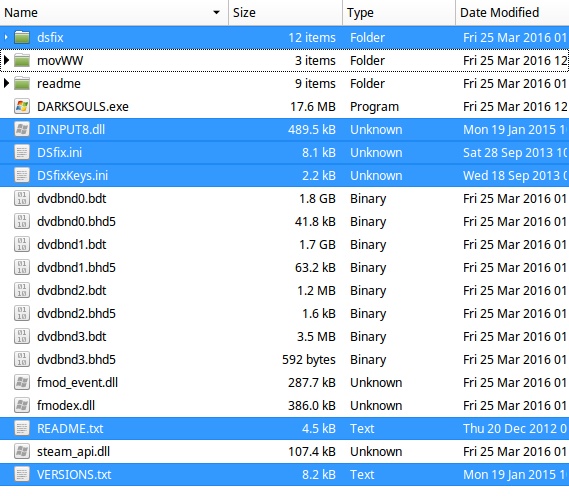Click the README.txt text file icon
The image size is (569, 496).
(22, 429)
